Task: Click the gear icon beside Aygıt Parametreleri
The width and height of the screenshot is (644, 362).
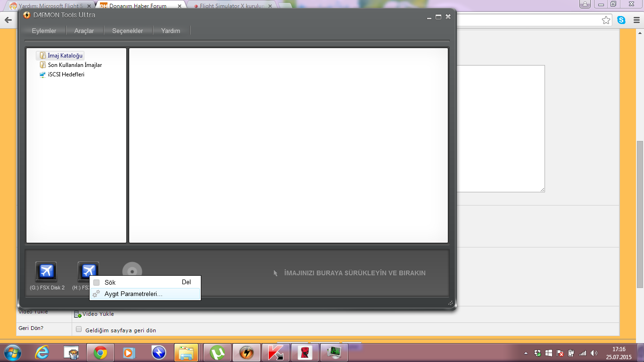Action: pos(96,294)
